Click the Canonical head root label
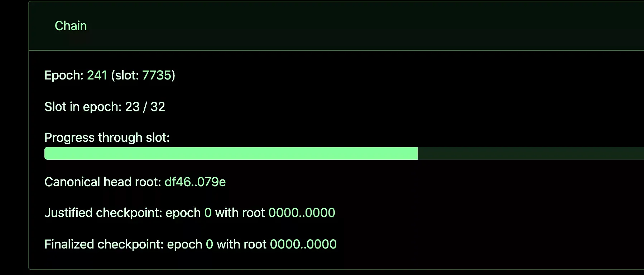 (103, 182)
